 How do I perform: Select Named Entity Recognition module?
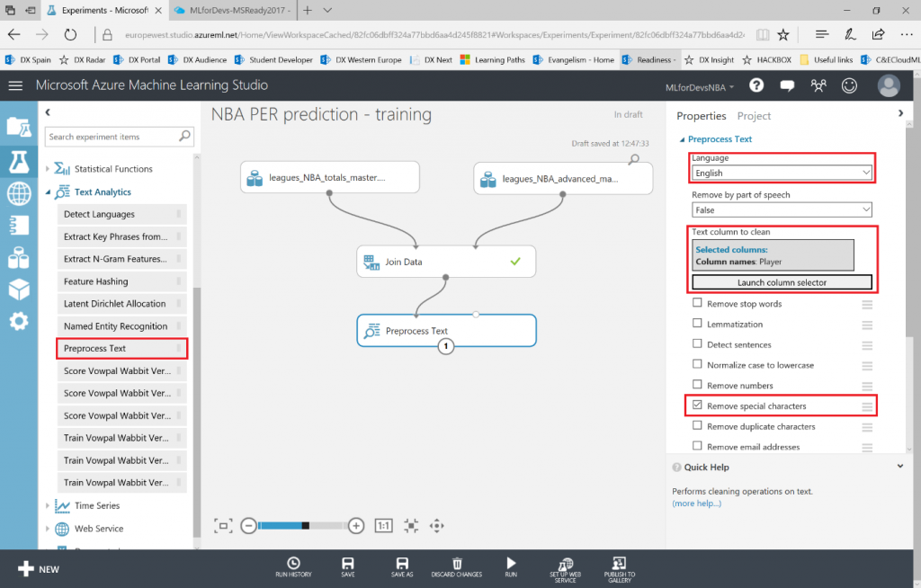(x=121, y=326)
